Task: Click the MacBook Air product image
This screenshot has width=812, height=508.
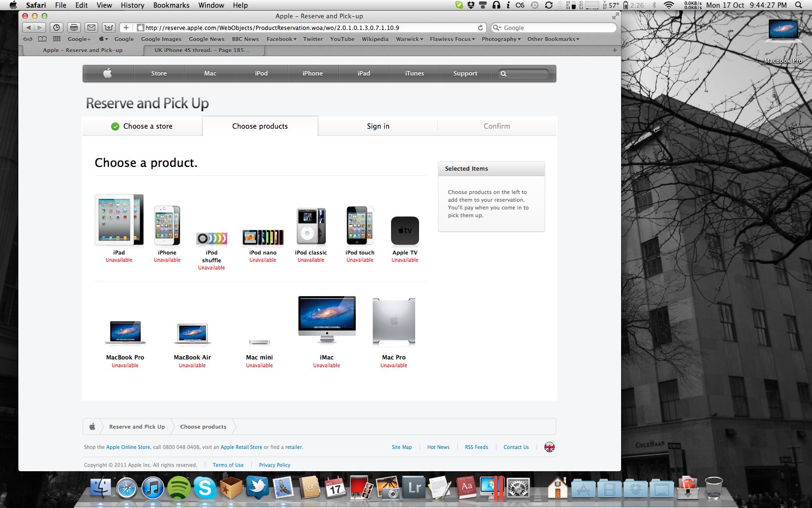Action: tap(192, 334)
